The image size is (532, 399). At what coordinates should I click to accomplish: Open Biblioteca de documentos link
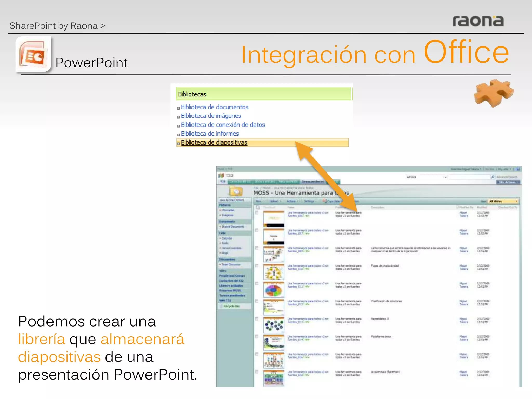click(x=215, y=107)
